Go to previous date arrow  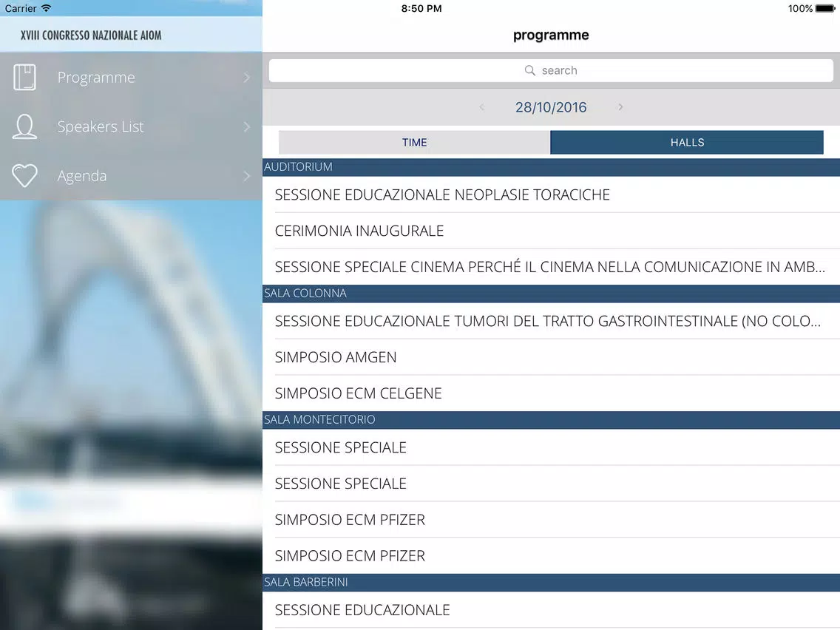click(481, 107)
